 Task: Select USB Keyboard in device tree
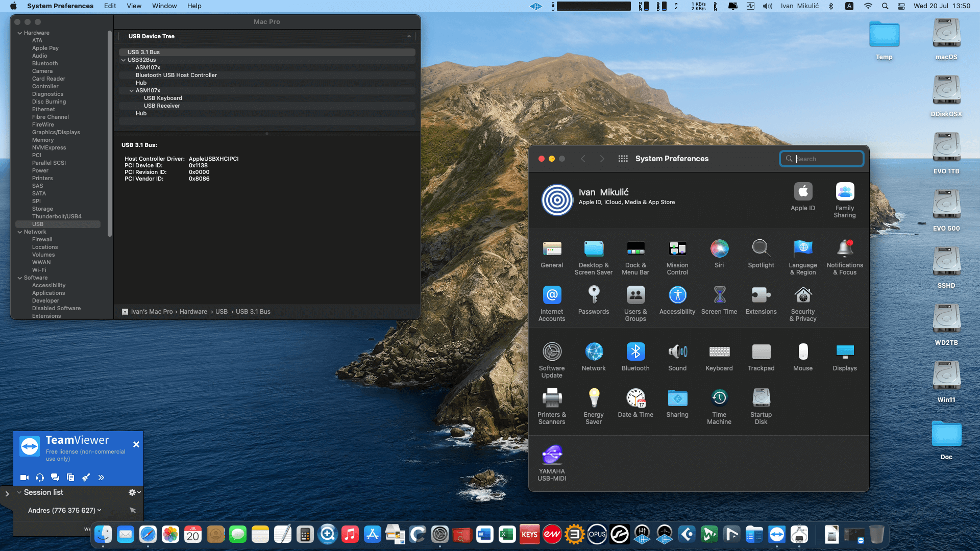click(x=163, y=98)
